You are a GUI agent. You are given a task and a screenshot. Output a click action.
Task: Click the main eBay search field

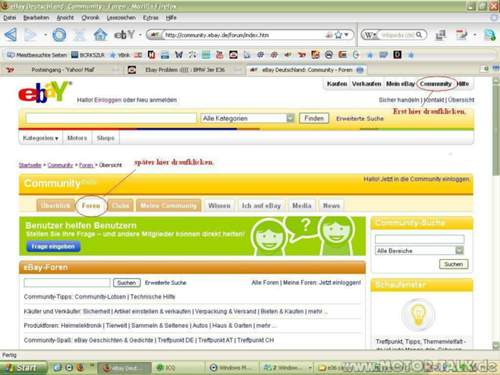[111, 118]
